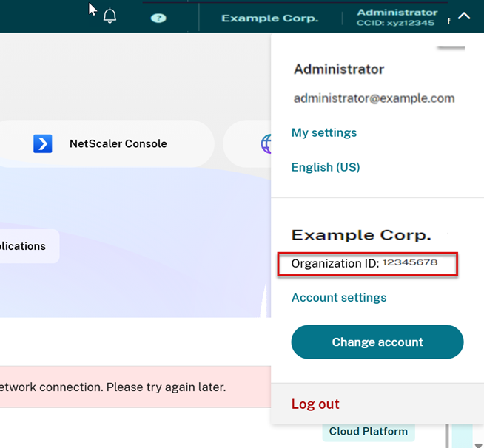Collapse the account menu chevron
Viewport: 484px width, 448px height.
point(464,16)
